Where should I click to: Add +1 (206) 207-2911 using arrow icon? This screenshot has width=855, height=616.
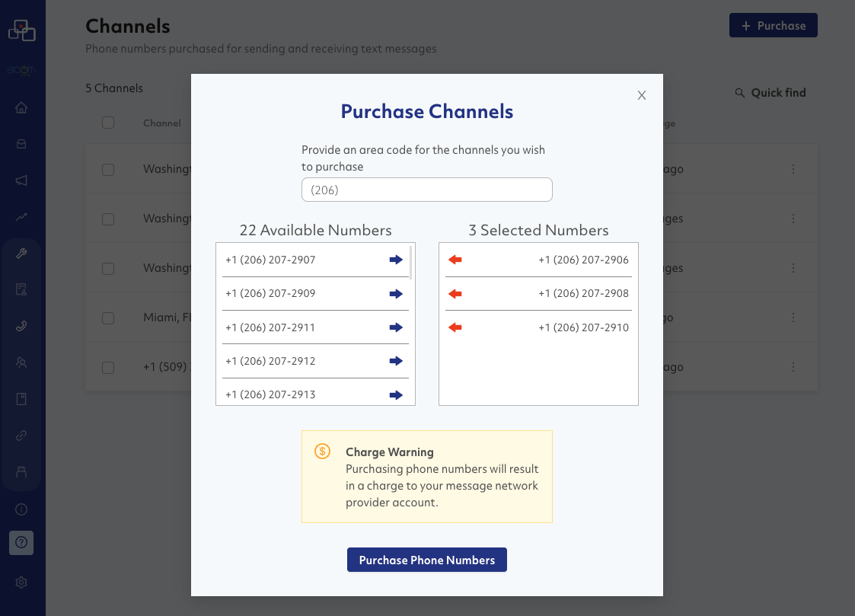tap(396, 327)
